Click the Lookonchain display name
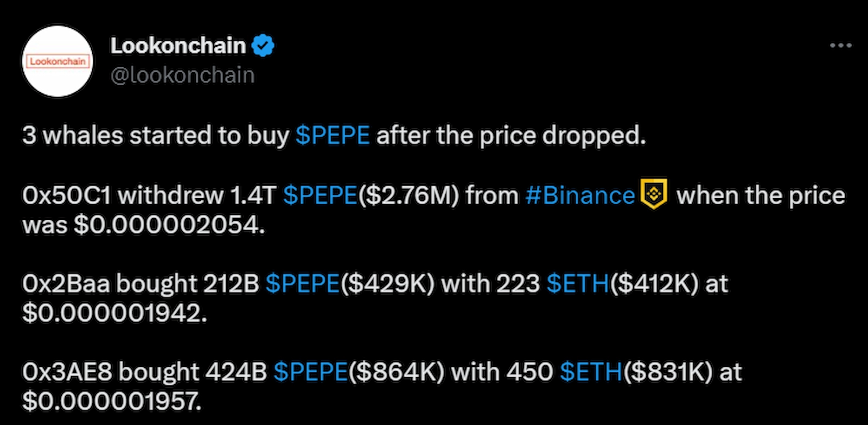Screen dimensions: 868x425 [178, 46]
